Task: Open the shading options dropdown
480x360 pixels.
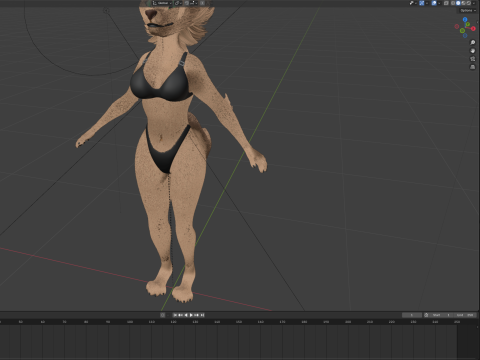Action: pos(473,3)
